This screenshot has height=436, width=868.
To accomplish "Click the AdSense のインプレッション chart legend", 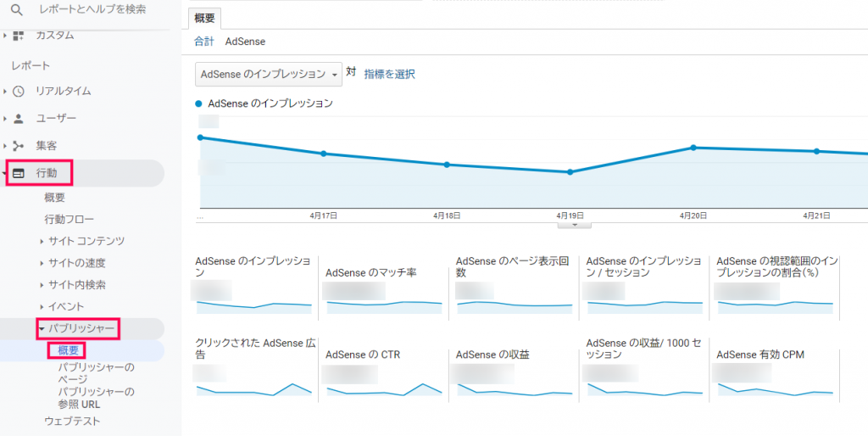I will click(x=264, y=103).
